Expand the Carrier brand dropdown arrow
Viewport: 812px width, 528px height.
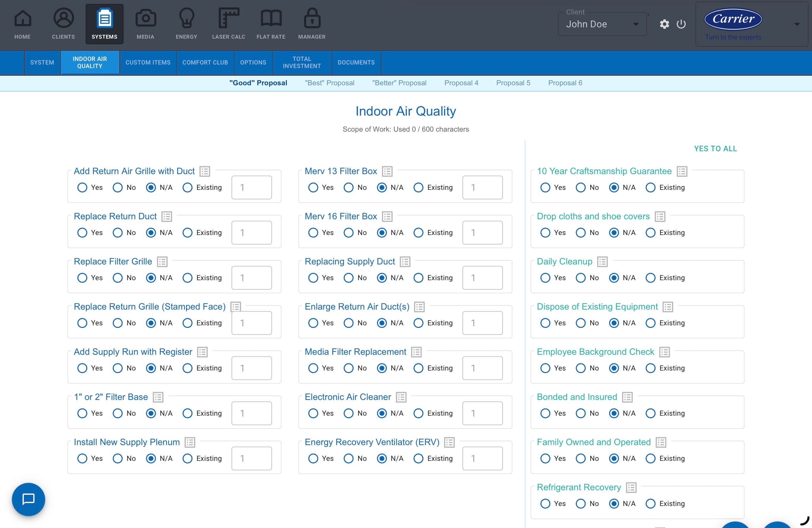797,24
